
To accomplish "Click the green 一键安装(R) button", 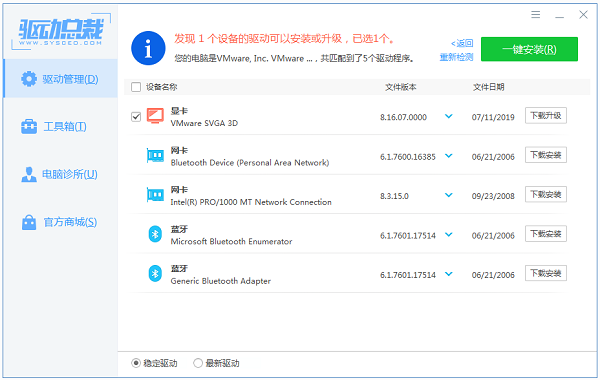I will (x=529, y=49).
